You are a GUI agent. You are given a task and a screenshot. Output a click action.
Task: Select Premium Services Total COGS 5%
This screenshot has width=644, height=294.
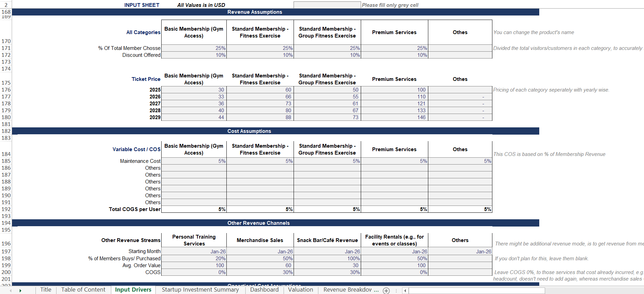tap(395, 209)
